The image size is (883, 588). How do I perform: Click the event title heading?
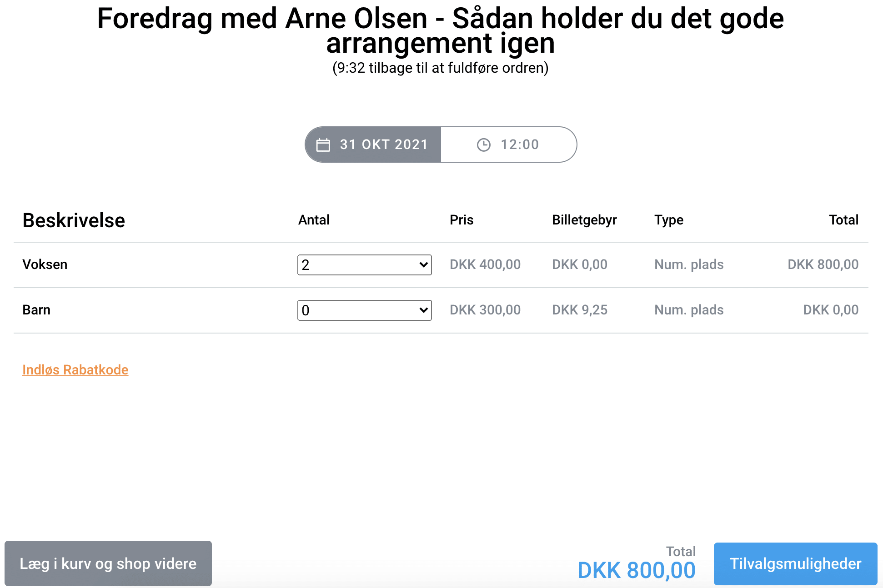coord(441,31)
